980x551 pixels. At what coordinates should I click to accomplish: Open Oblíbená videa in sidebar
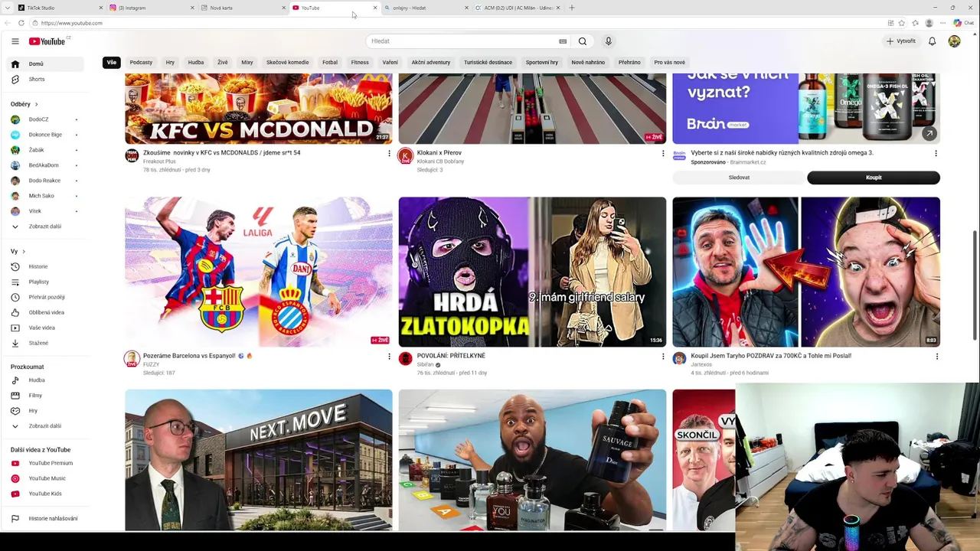click(46, 312)
